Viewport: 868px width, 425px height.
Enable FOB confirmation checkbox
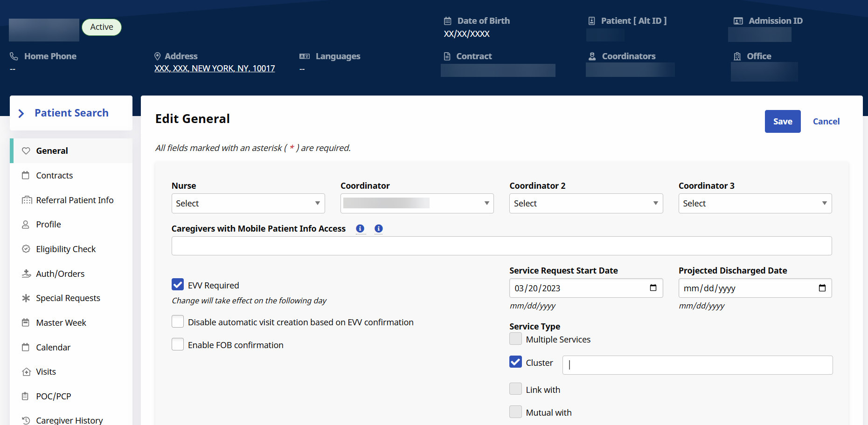[x=178, y=344]
